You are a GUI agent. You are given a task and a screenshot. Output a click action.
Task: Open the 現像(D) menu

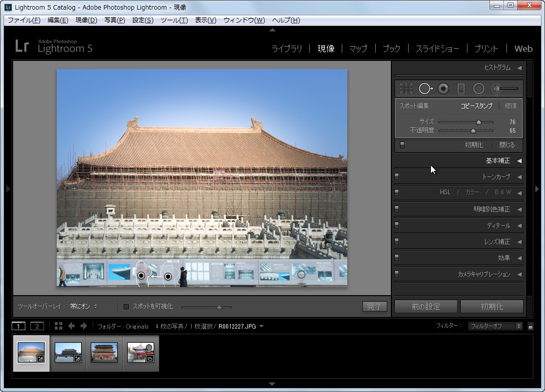click(86, 20)
